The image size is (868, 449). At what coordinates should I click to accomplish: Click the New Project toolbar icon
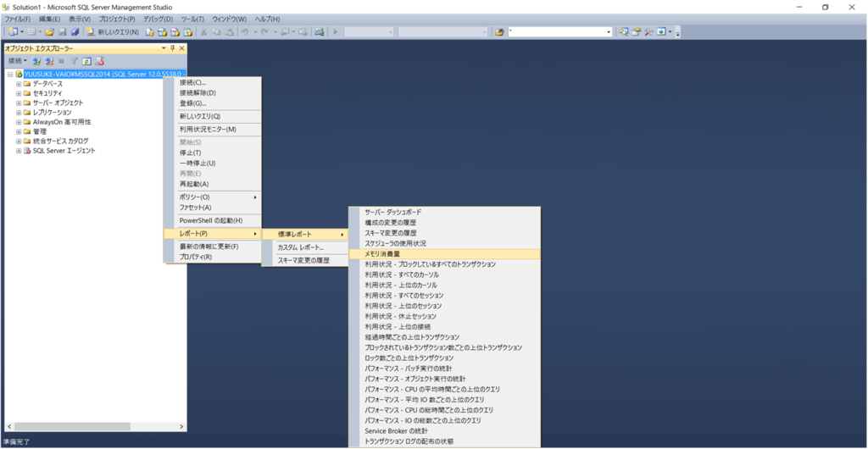pos(13,32)
